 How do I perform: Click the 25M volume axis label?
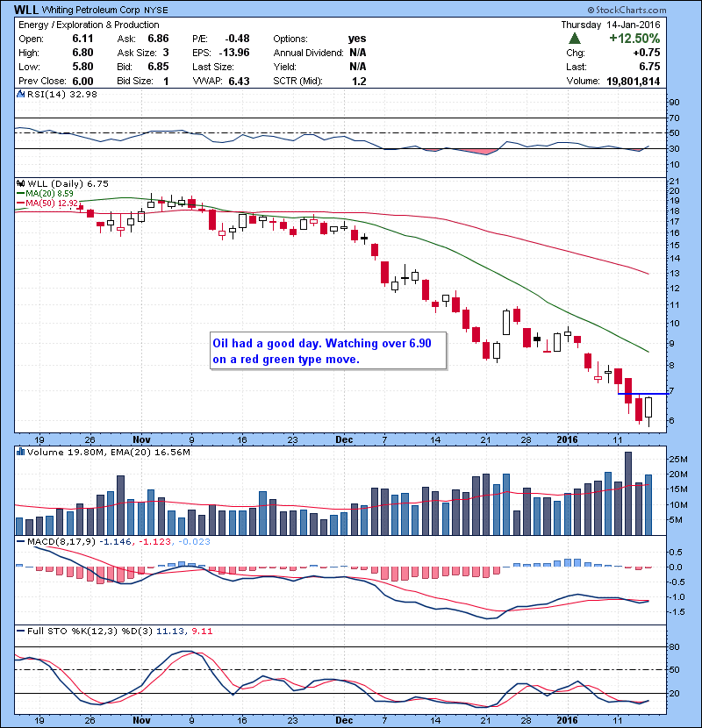(x=677, y=460)
